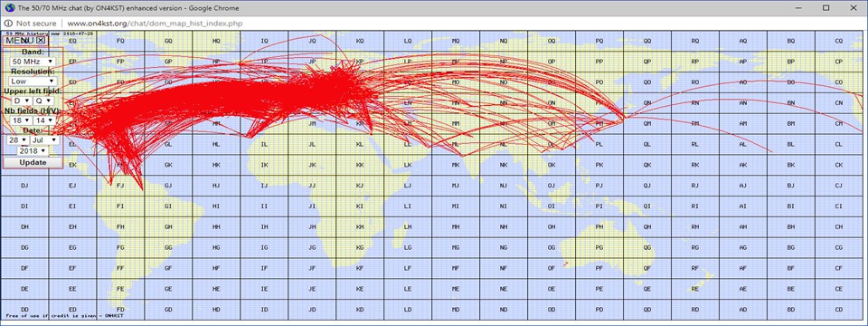The width and height of the screenshot is (868, 326).
Task: Open the Band 50 MHz dropdown
Action: point(33,61)
